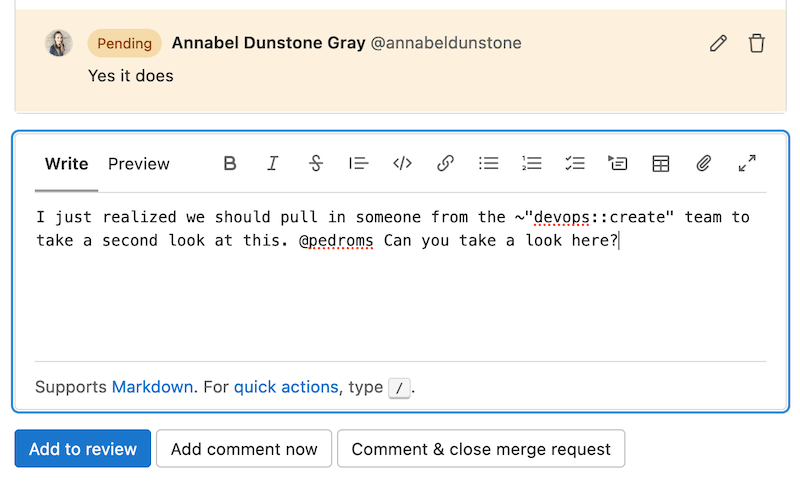Insert a blockquote
The height and width of the screenshot is (482, 800).
coord(359,164)
